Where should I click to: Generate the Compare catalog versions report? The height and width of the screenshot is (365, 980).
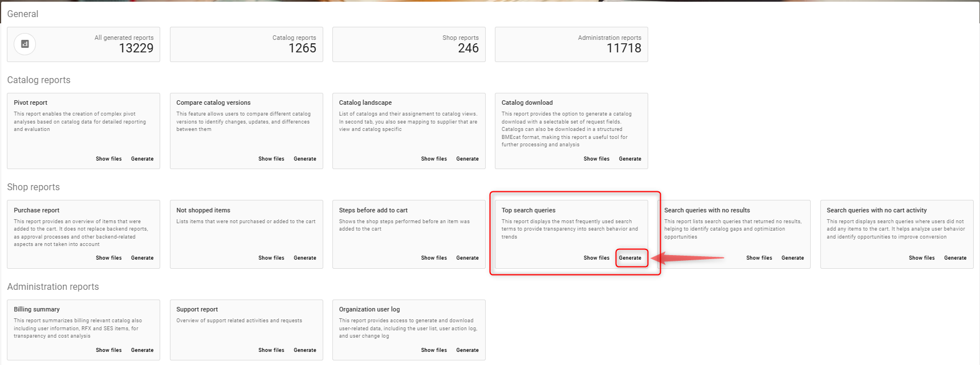[304, 159]
